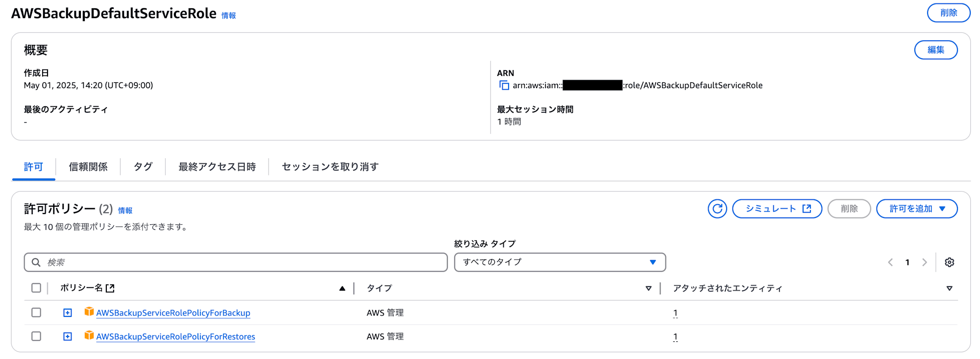Open the AWSBackupServiceRolePolicyForRestores policy link
The width and height of the screenshot is (980, 359).
[175, 337]
